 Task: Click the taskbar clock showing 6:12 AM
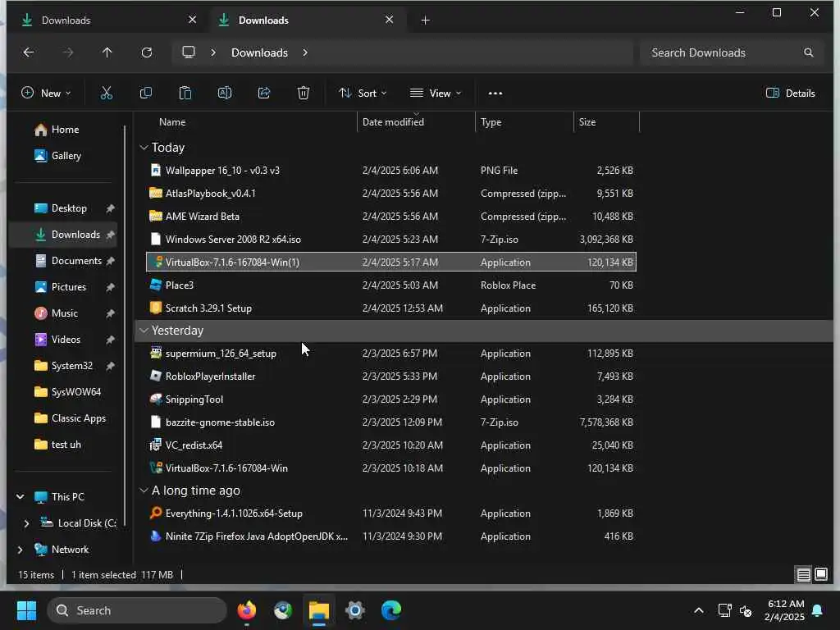783,610
